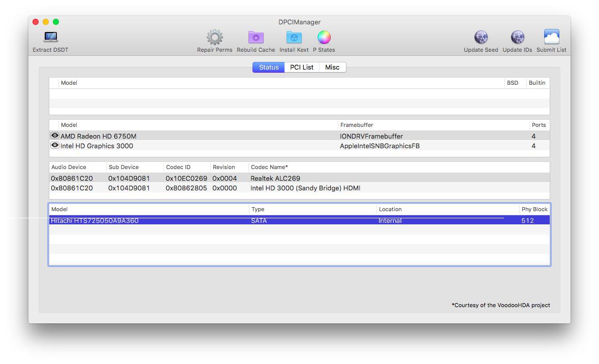Switch to the PCI List tab
Screen dimensions: 599x364
302,67
